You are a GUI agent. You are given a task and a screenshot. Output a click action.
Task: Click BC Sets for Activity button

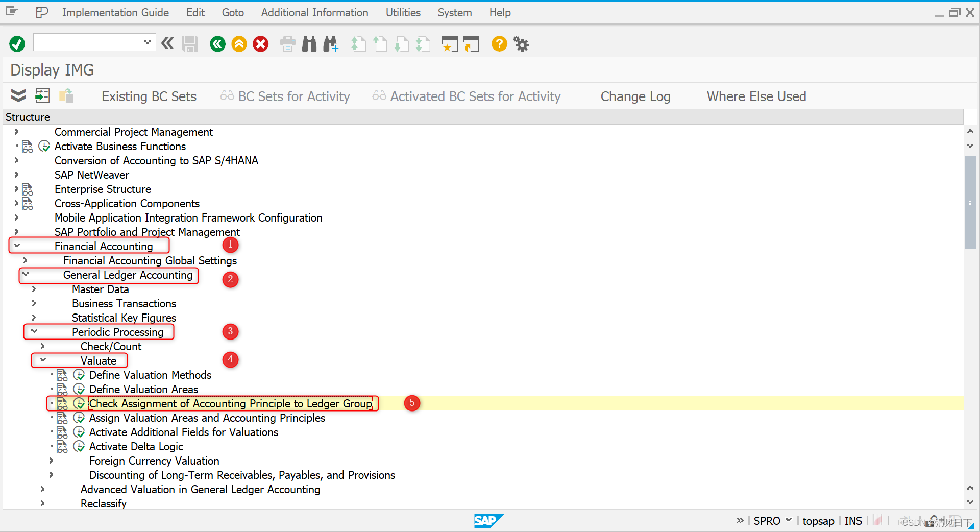tap(285, 96)
